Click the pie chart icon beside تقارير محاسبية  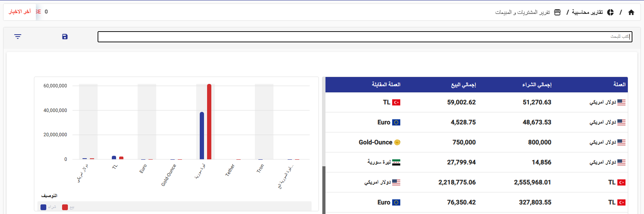click(610, 12)
